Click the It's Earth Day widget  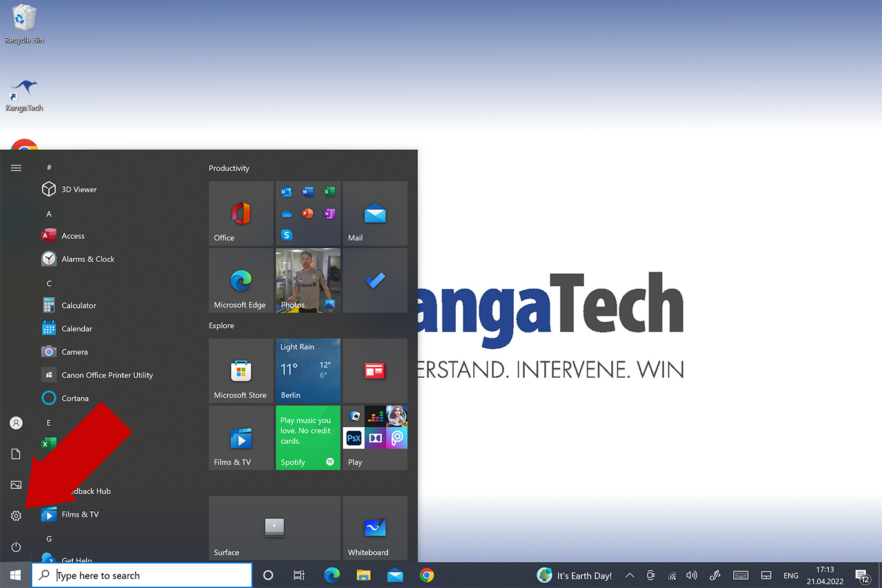574,575
